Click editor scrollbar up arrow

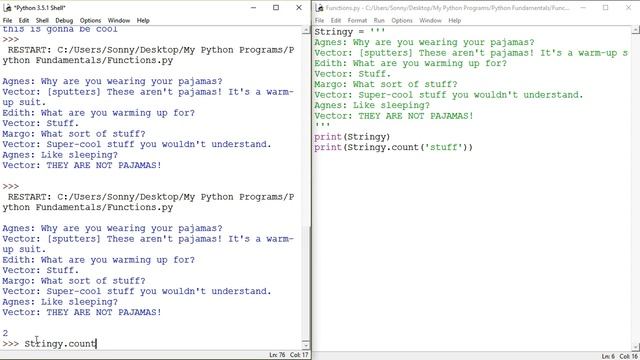tap(636, 31)
